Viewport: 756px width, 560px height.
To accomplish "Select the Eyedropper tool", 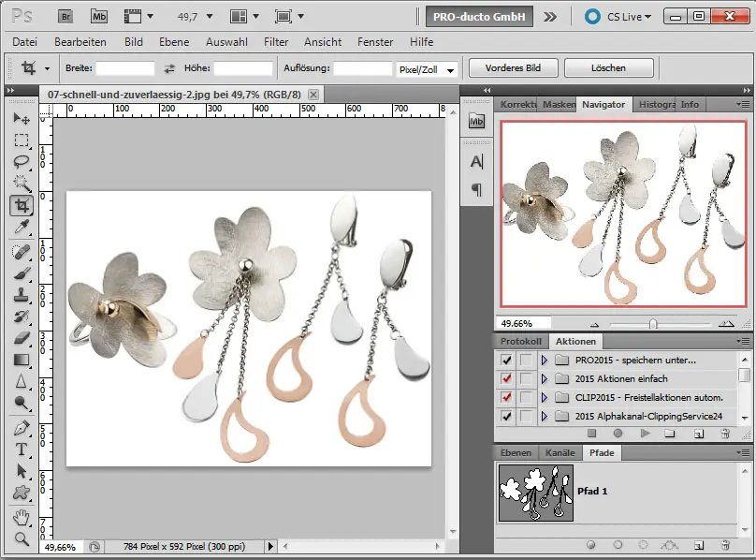I will pos(21,227).
